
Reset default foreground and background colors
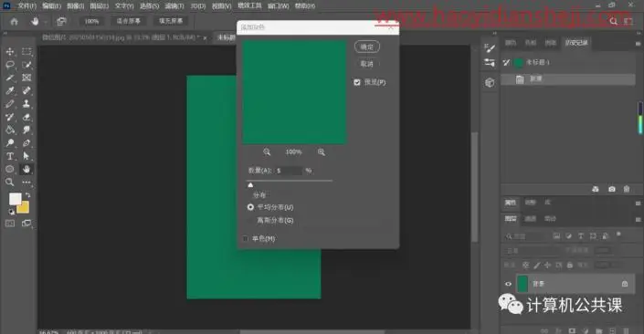(x=11, y=212)
